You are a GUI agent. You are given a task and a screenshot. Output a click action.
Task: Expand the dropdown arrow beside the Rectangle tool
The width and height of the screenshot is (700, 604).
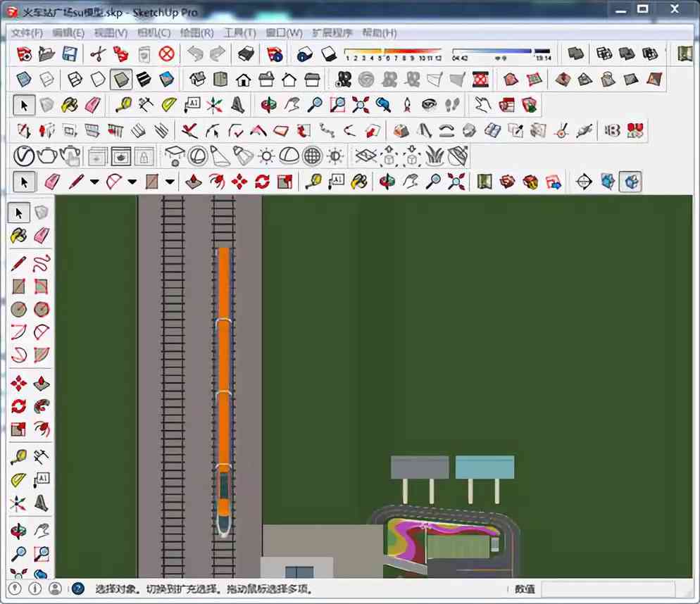170,182
